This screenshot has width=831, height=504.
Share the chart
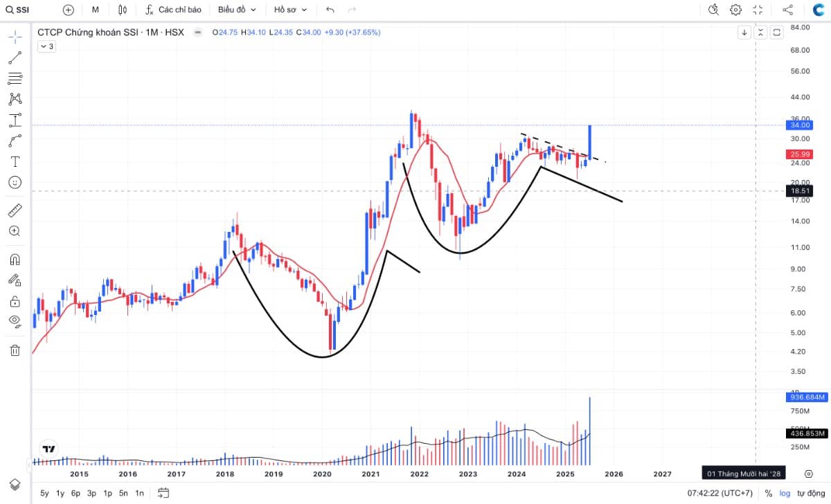pos(787,10)
